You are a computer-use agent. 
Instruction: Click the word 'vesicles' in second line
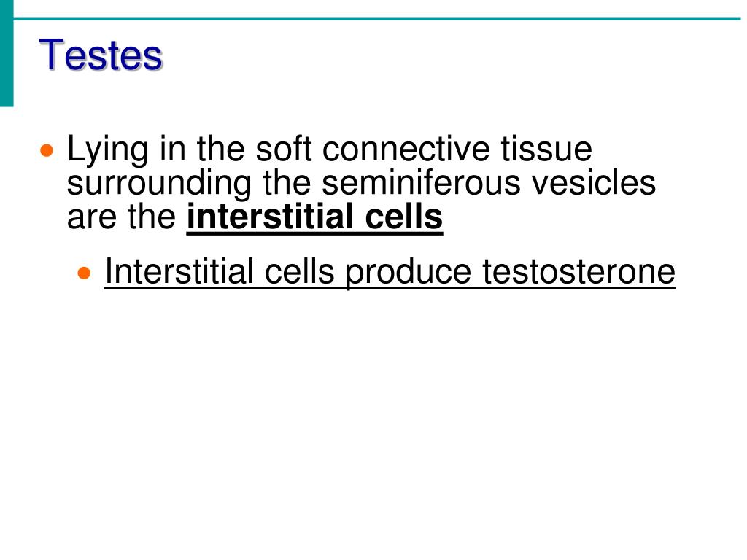[x=594, y=183]
